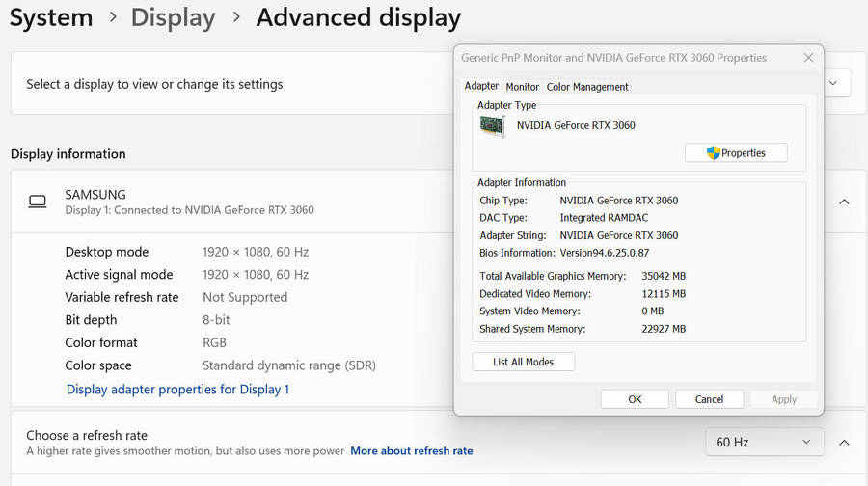
Task: Open the Color Management tab
Action: (586, 87)
